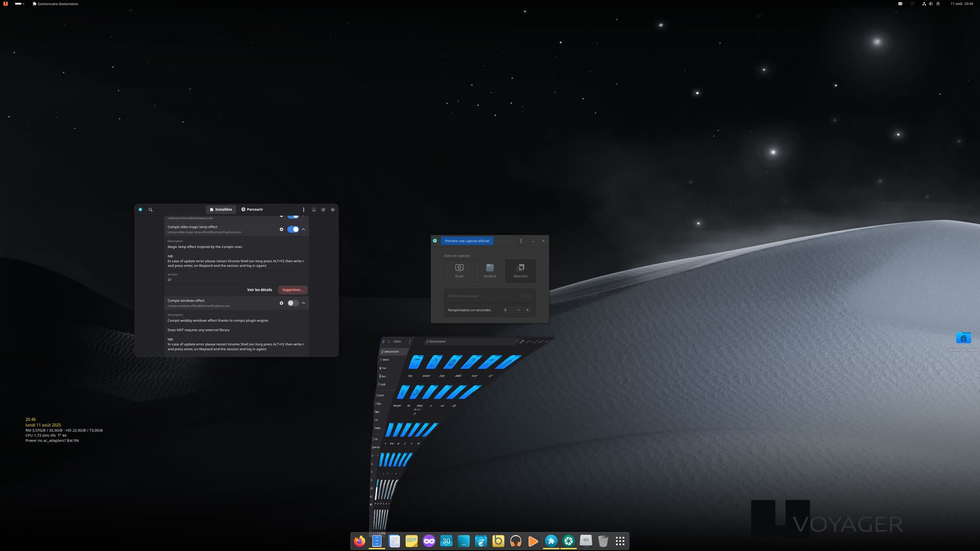Viewport: 980px width, 551px height.
Task: Launch Firefox from the dock
Action: (x=360, y=541)
